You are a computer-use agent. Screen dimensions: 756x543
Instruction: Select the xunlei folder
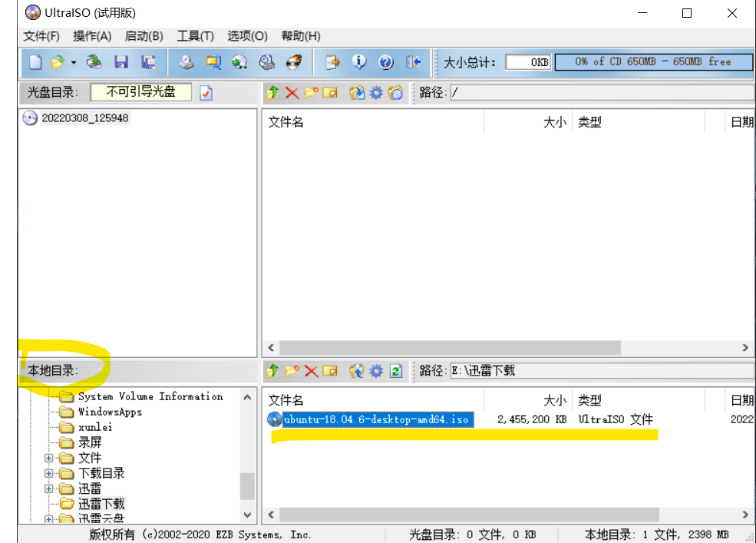(x=95, y=427)
